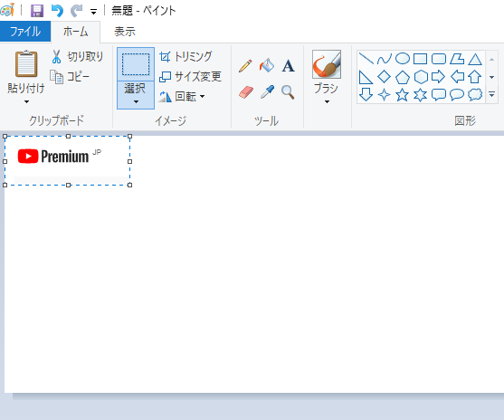The height and width of the screenshot is (420, 504).
Task: Open the 回転 rotate dropdown
Action: coord(182,96)
